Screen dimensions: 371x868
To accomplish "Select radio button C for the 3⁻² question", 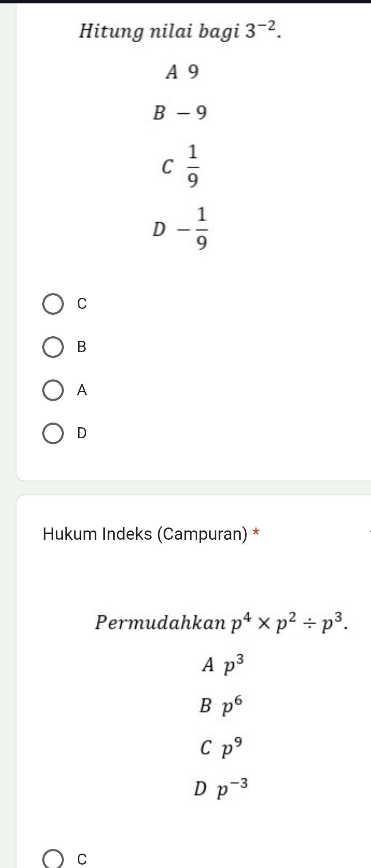I will pos(53,304).
